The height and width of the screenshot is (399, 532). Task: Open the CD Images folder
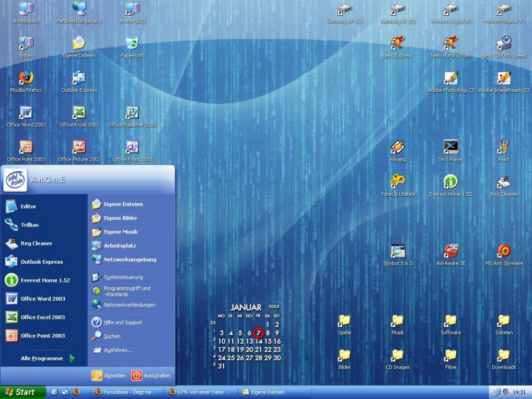point(398,359)
